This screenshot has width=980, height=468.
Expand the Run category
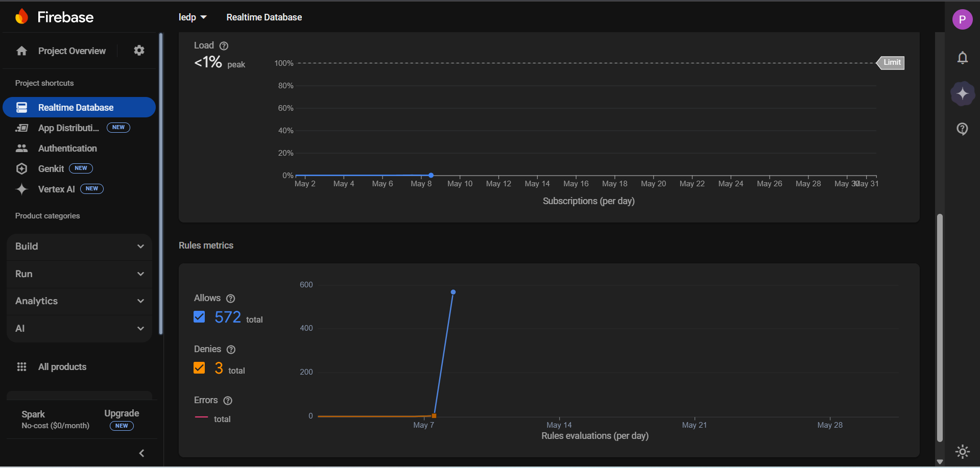click(x=79, y=274)
